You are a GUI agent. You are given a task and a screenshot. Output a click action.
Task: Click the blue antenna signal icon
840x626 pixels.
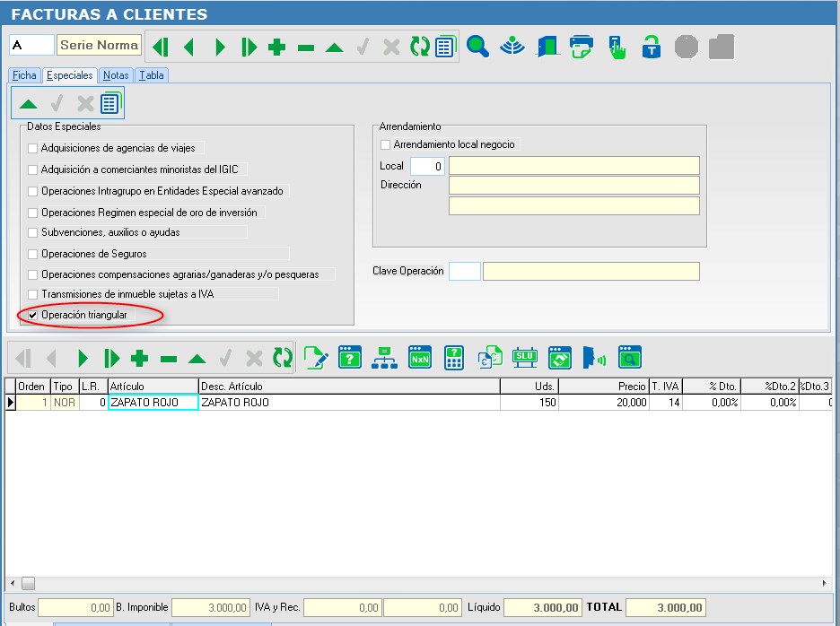tap(512, 46)
